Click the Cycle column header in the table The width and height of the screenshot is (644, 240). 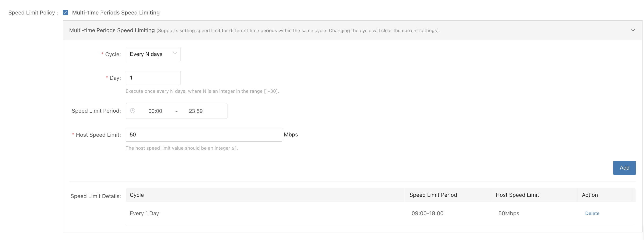click(x=137, y=195)
